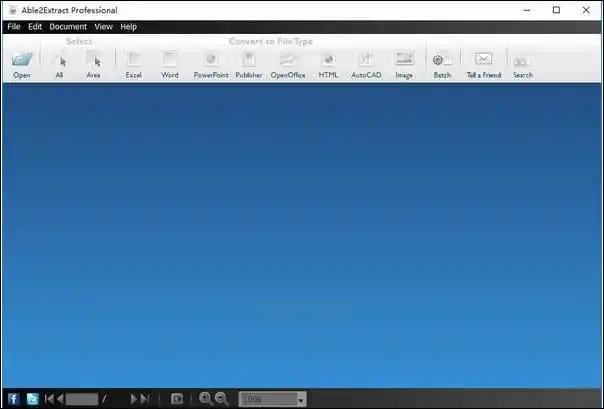Click the zoom in magnifier

(x=206, y=399)
